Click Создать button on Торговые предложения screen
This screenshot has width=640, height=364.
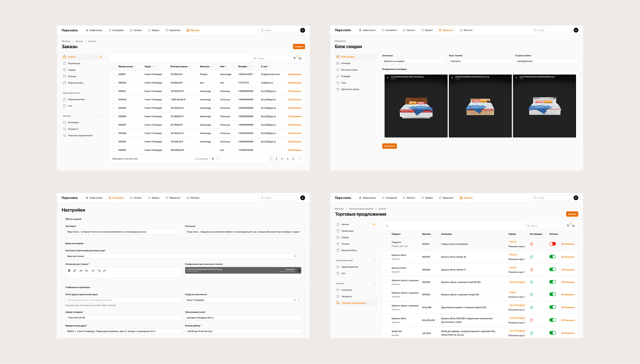tap(572, 214)
